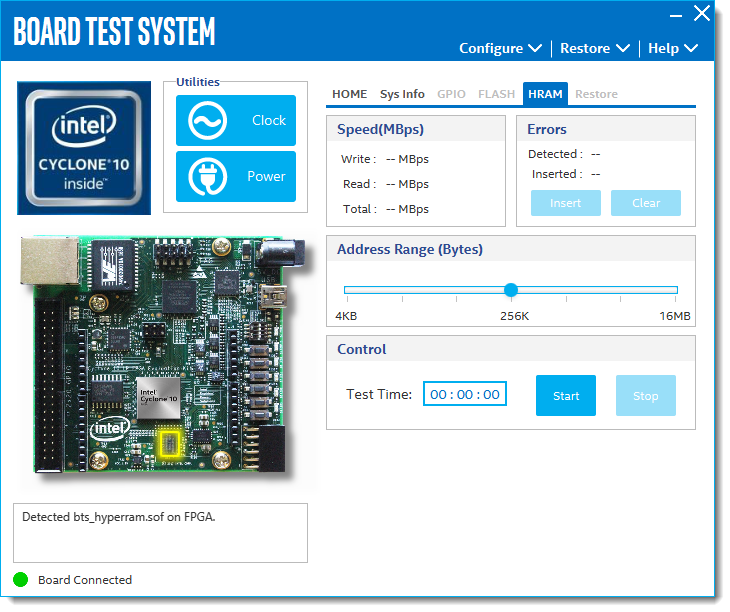Click the Clock wave icon
Screen dimensions: 730x612
(207, 121)
